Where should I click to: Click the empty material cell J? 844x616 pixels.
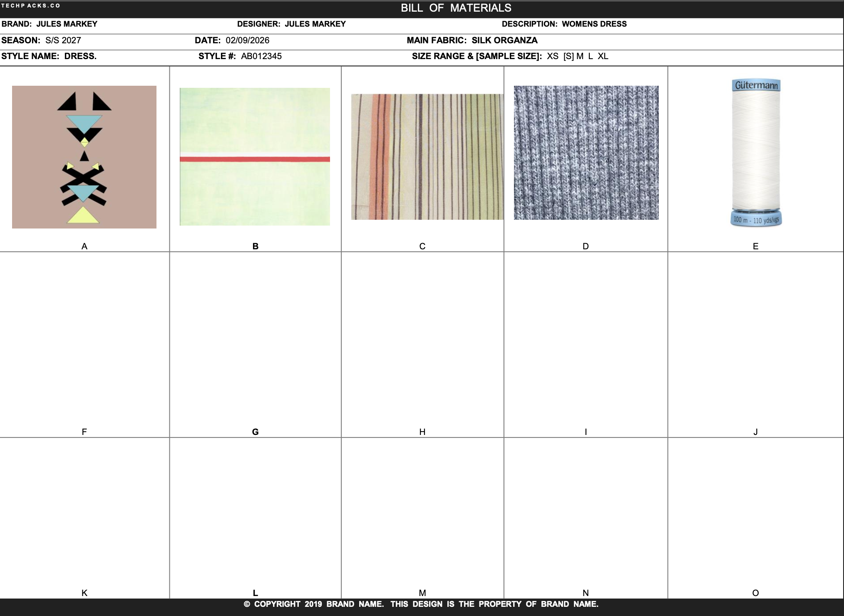coord(756,341)
